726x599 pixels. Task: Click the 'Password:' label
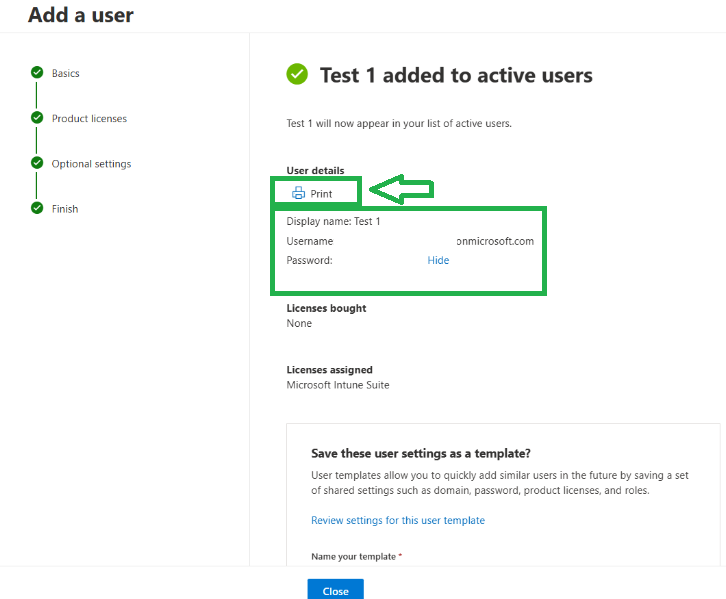(309, 260)
